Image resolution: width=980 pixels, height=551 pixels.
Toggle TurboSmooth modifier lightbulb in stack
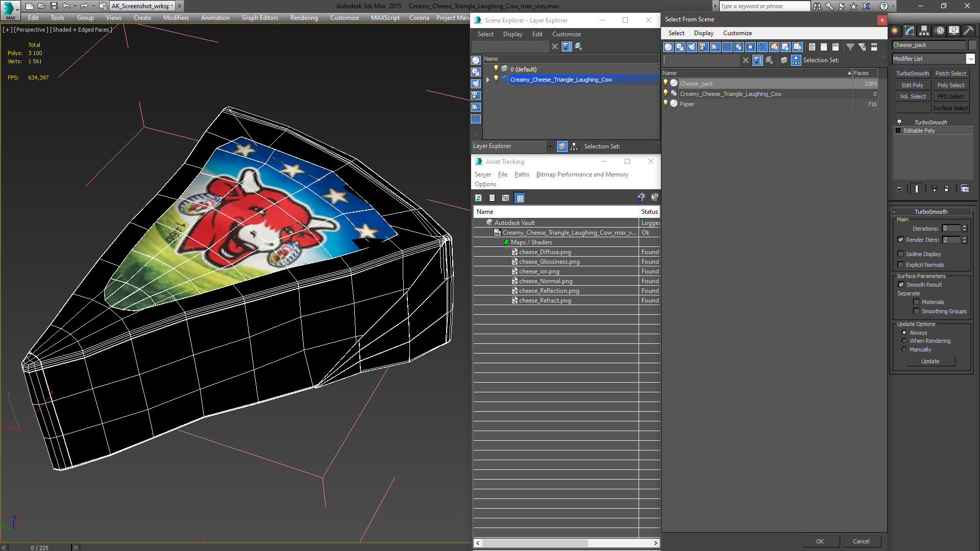click(x=899, y=122)
